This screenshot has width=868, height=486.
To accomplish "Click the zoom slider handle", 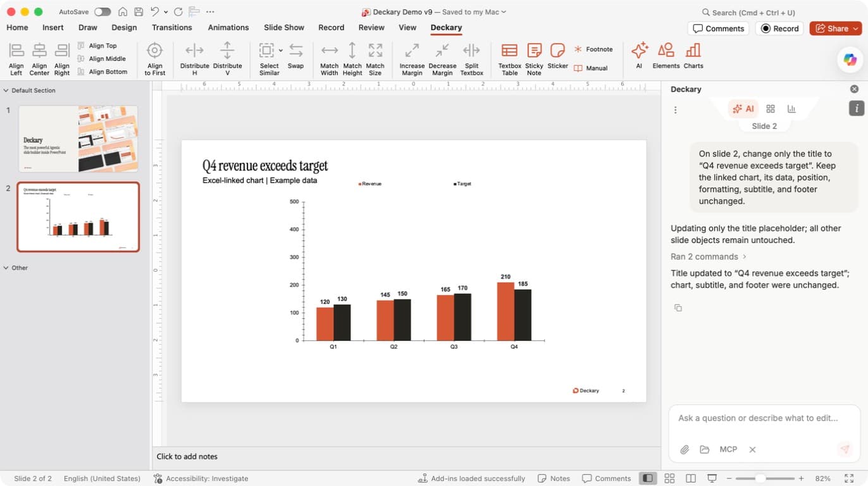I will point(760,478).
